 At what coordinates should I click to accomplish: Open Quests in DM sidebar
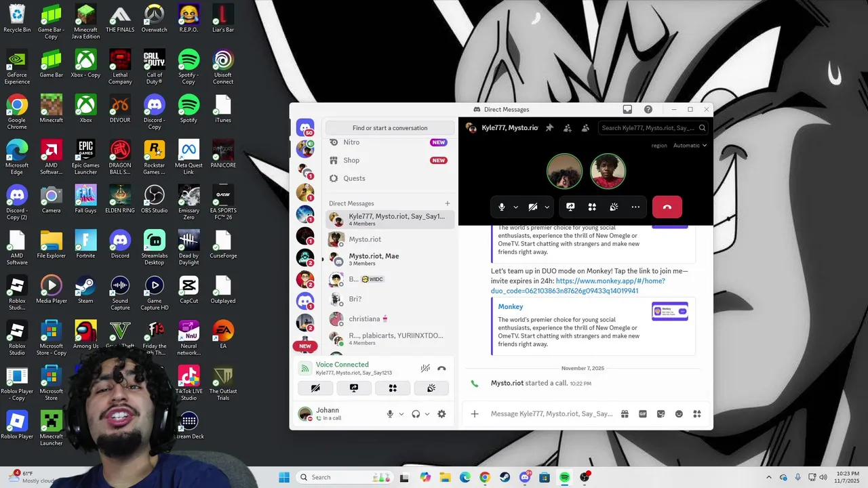click(390, 178)
